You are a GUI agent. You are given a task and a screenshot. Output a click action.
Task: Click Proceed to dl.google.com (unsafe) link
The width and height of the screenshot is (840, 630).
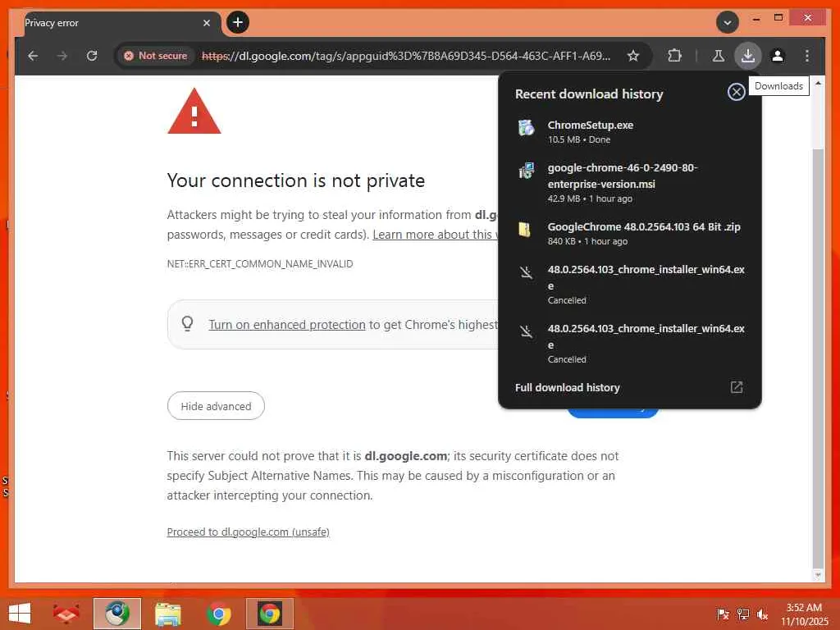pyautogui.click(x=248, y=532)
